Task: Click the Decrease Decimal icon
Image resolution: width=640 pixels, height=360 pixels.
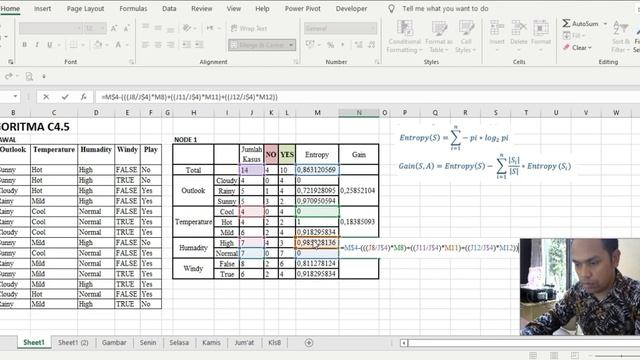Action: [371, 45]
